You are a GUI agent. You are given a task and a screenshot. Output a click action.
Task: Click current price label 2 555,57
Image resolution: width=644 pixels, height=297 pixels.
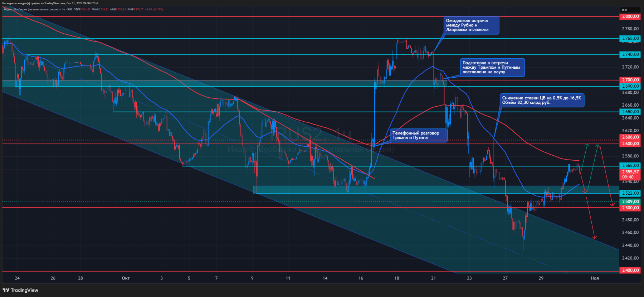point(630,172)
